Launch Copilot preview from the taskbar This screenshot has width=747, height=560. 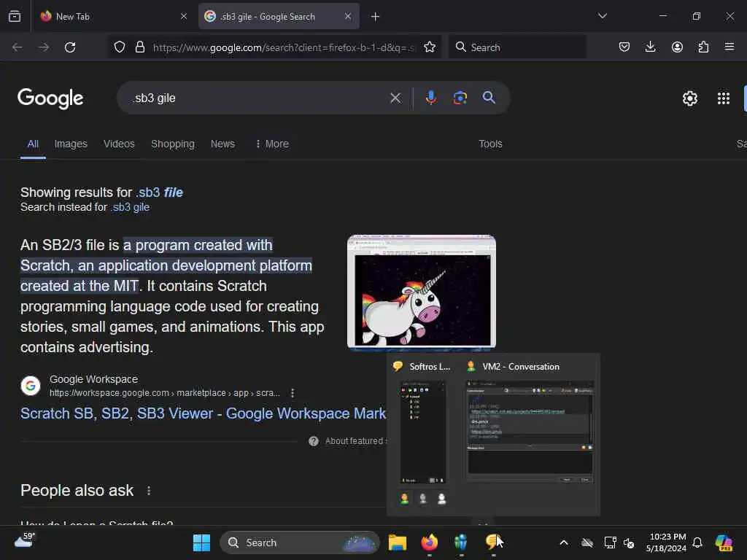point(724,542)
